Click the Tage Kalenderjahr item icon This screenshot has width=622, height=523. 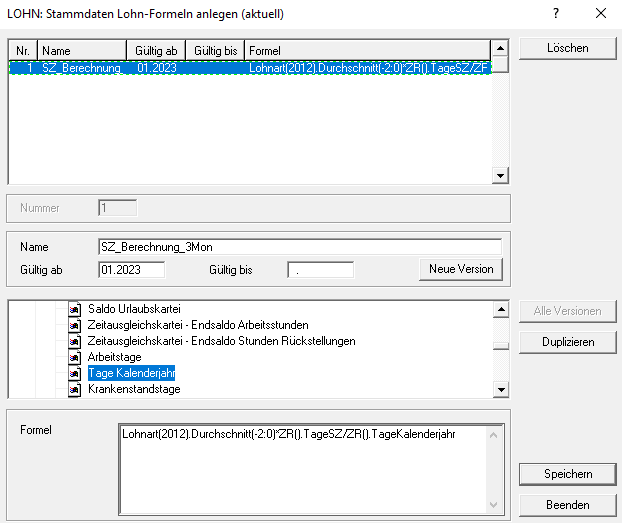[74, 373]
